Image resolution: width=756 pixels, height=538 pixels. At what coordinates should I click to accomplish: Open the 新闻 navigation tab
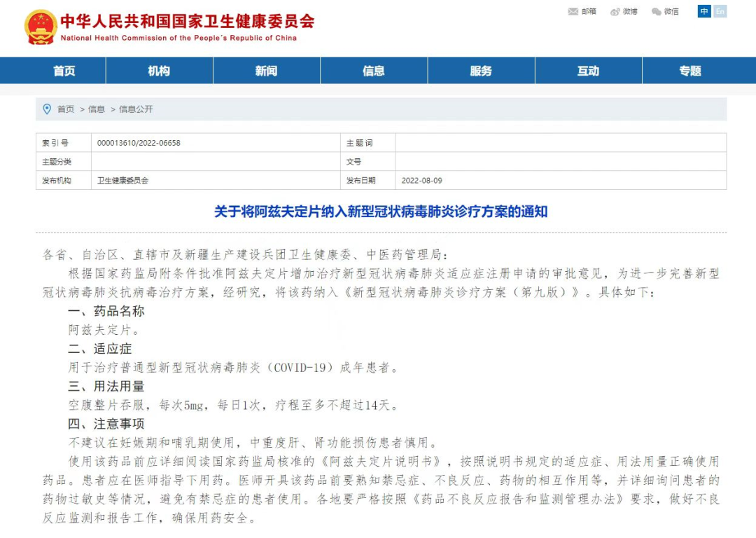point(266,70)
